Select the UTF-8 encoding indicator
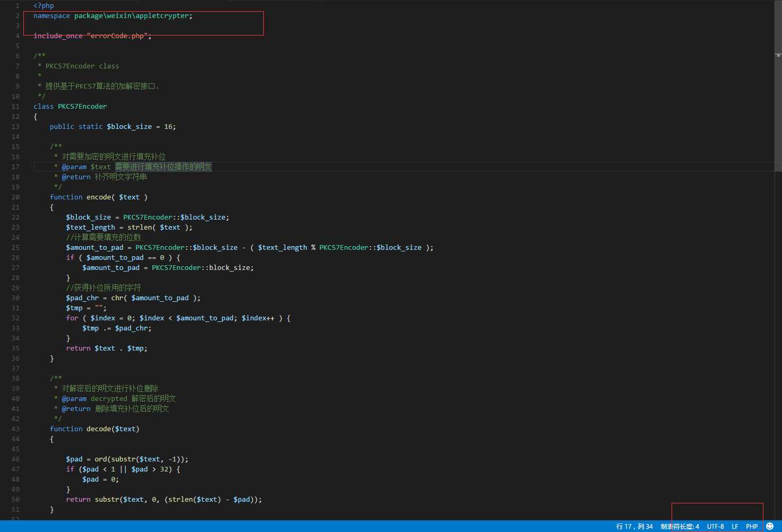Screen dimensions: 782x532 (x=715, y=527)
